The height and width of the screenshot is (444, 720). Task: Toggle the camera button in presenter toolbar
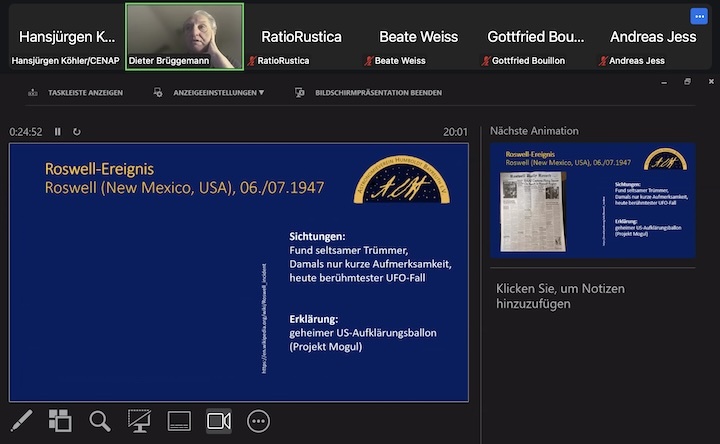219,421
